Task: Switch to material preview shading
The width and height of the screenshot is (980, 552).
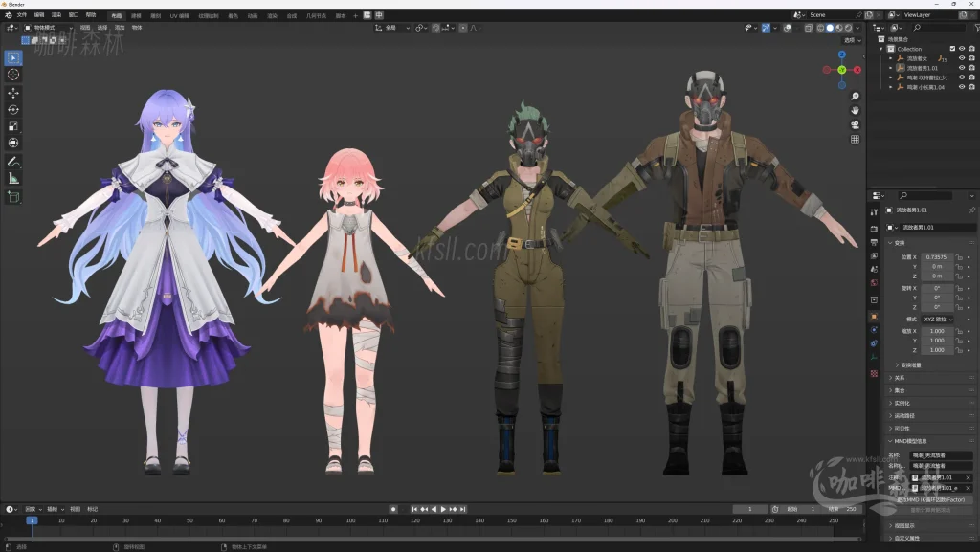Action: [839, 28]
